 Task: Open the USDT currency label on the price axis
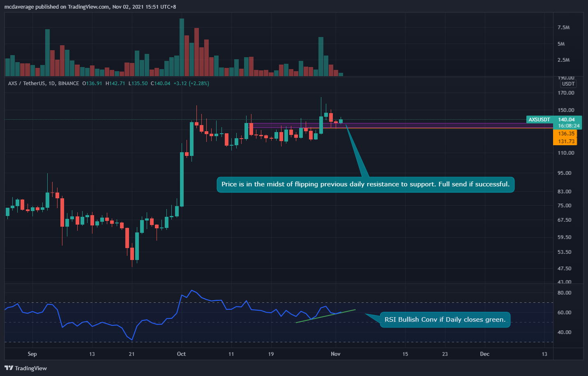coord(568,84)
